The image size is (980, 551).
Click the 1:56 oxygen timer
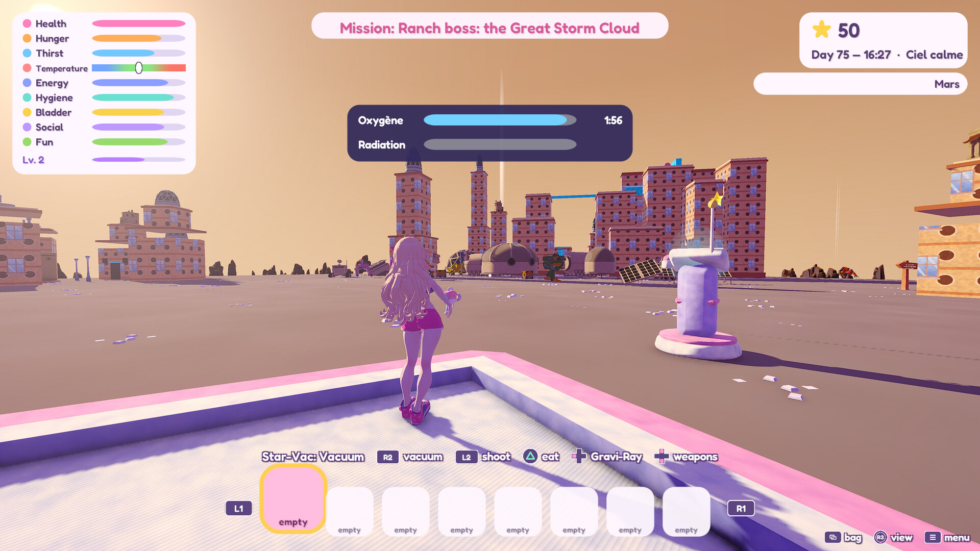[x=613, y=120]
